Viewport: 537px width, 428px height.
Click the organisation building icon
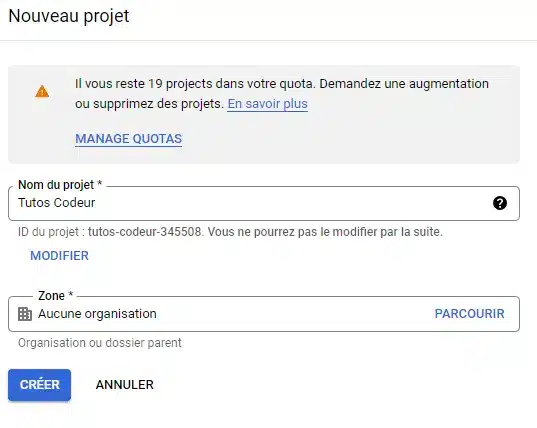tap(25, 314)
